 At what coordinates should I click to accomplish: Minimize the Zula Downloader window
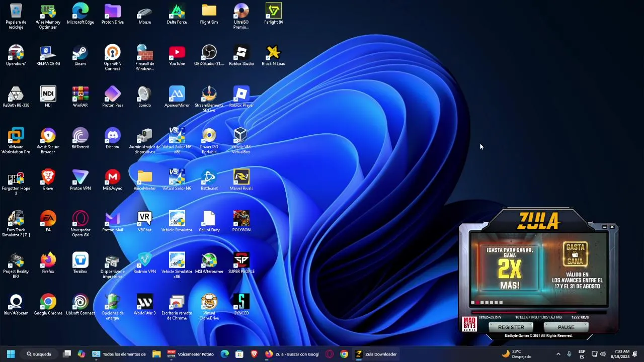605,227
